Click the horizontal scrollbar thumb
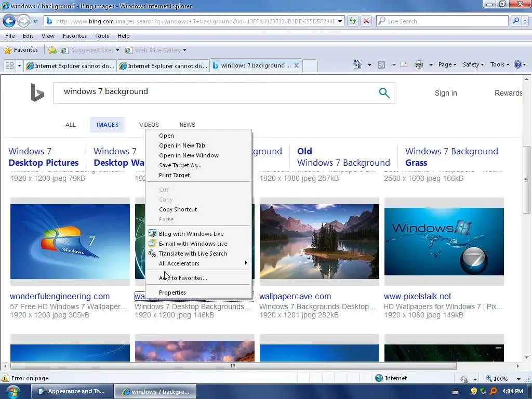The height and width of the screenshot is (399, 532). [233, 366]
